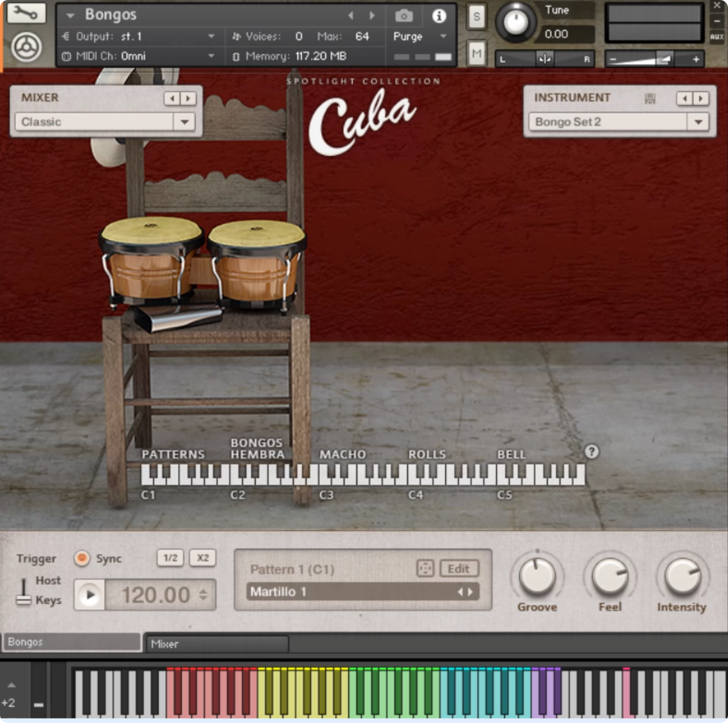Save instrument preset disk icon
This screenshot has height=723, width=728.
[x=650, y=98]
